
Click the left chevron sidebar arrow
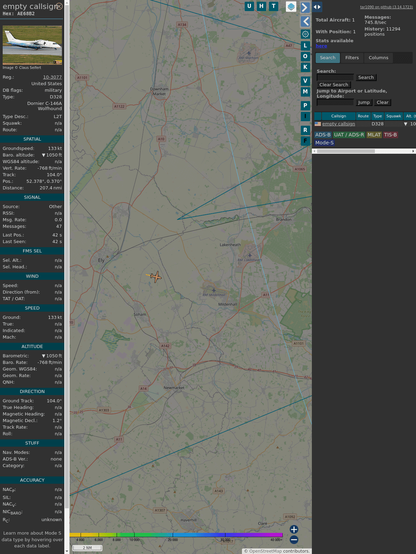(x=305, y=22)
